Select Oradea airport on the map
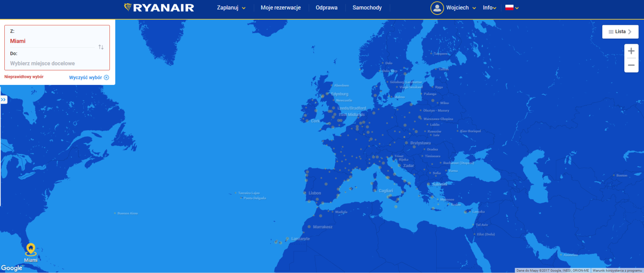This screenshot has height=273, width=644. 432,149
